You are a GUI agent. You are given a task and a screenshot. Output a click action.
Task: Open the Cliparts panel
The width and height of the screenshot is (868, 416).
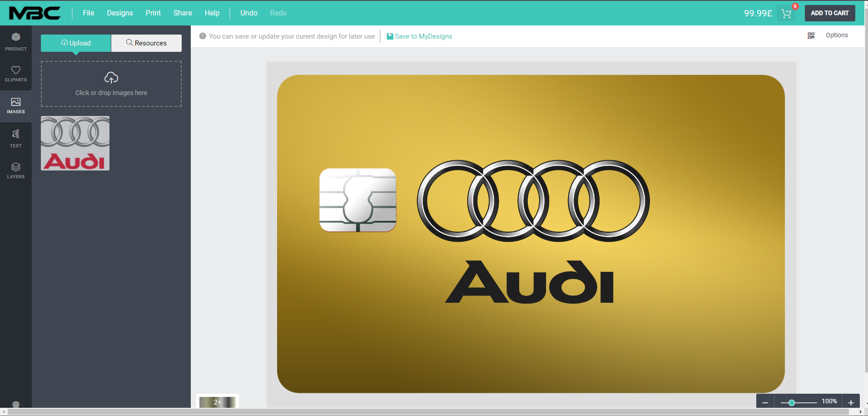[x=16, y=74]
